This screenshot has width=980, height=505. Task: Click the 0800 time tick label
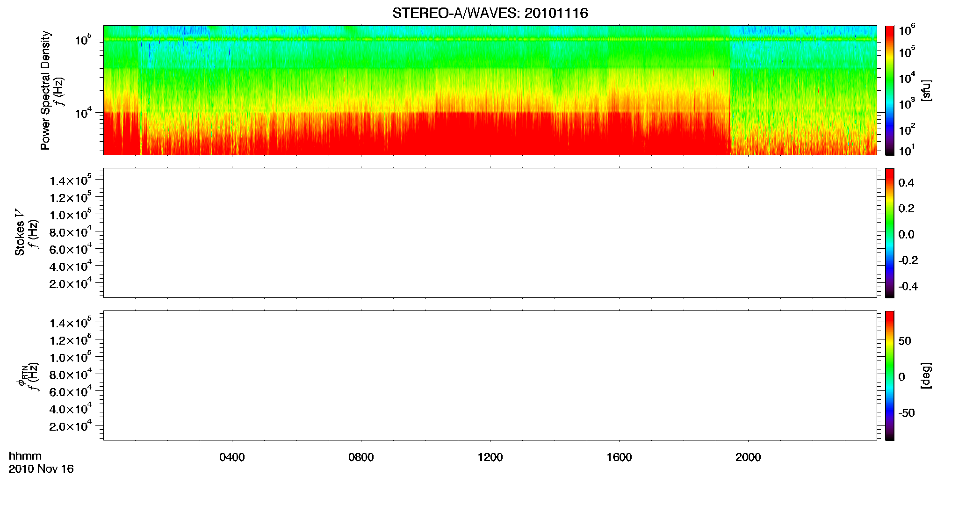[x=361, y=457]
